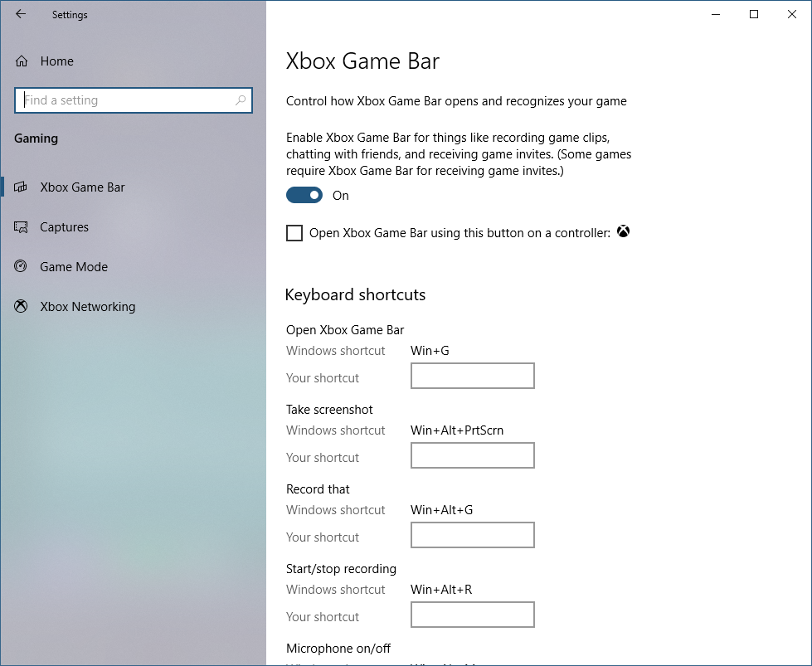
Task: Check the open-with-controller-button checkbox
Action: tap(294, 233)
